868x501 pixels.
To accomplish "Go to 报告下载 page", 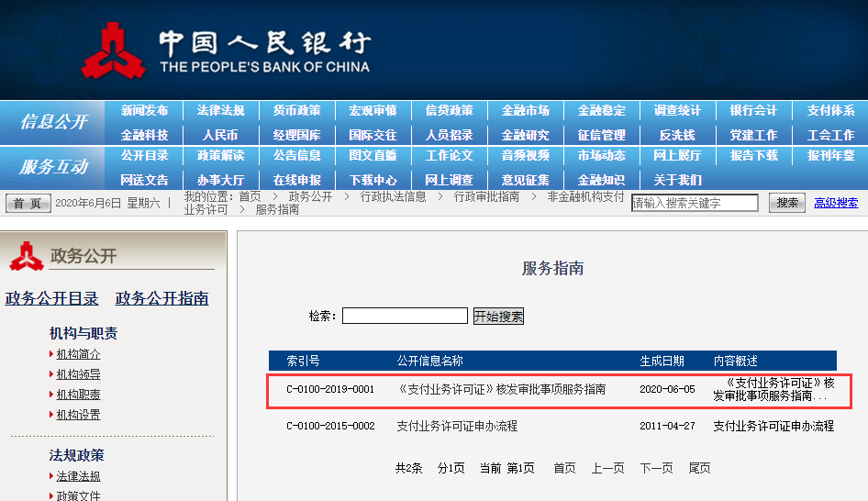I will [x=753, y=156].
